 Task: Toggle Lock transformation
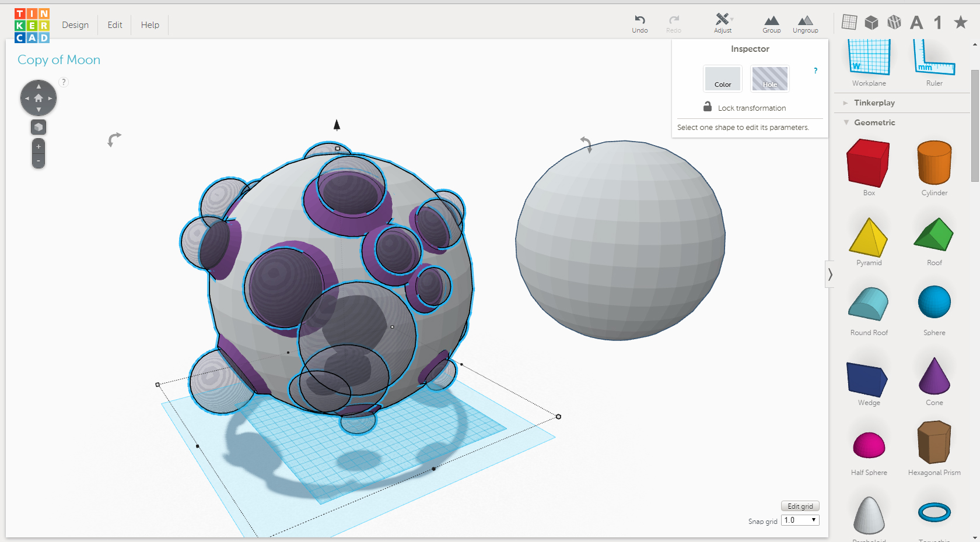tap(745, 107)
